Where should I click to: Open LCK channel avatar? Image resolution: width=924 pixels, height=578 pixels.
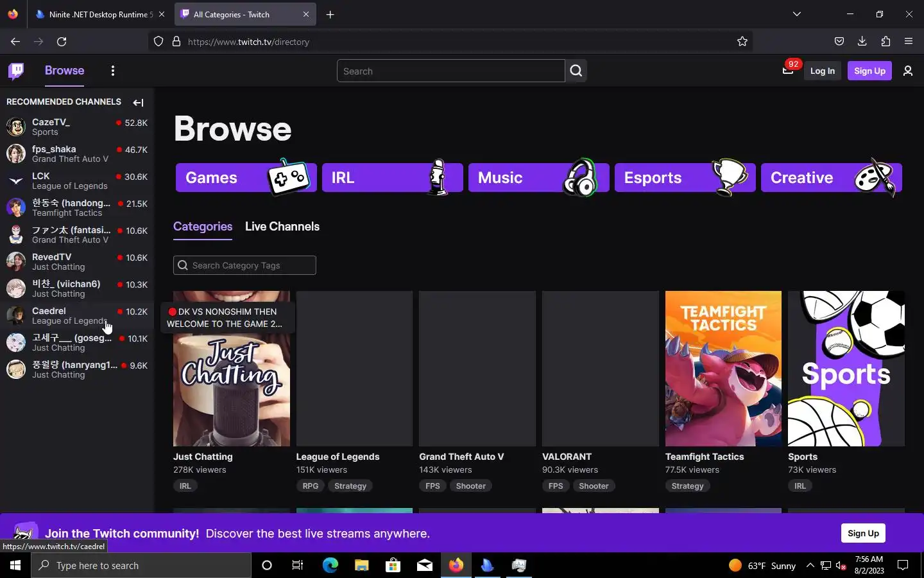[16, 180]
